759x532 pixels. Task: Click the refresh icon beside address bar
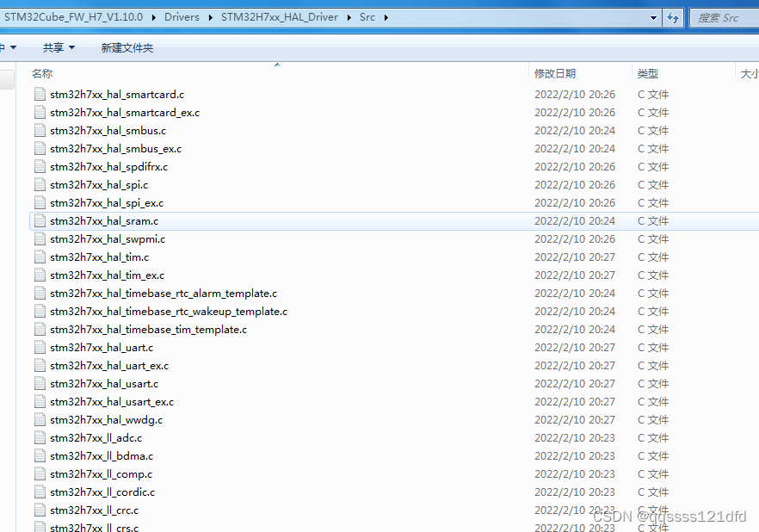point(673,18)
